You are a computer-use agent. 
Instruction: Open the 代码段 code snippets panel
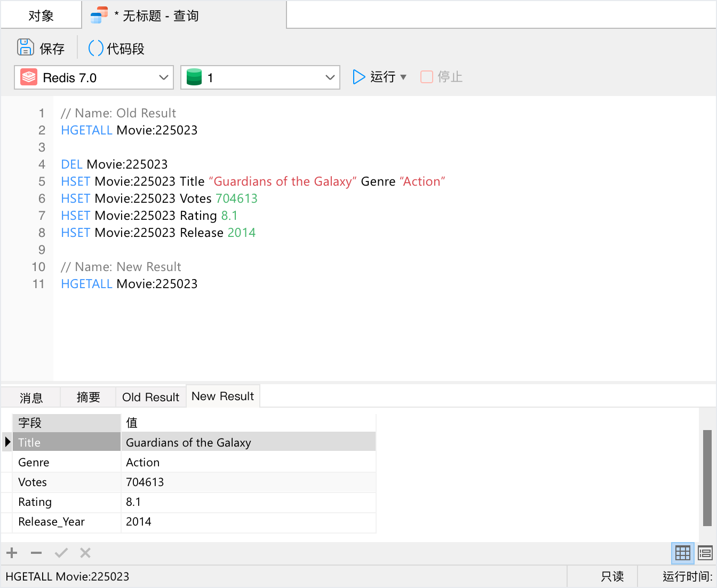[x=116, y=48]
